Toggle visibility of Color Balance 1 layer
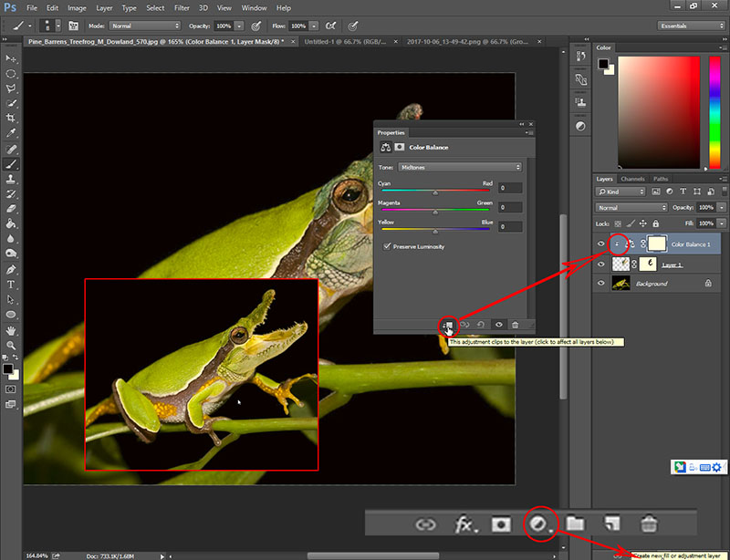 click(600, 244)
